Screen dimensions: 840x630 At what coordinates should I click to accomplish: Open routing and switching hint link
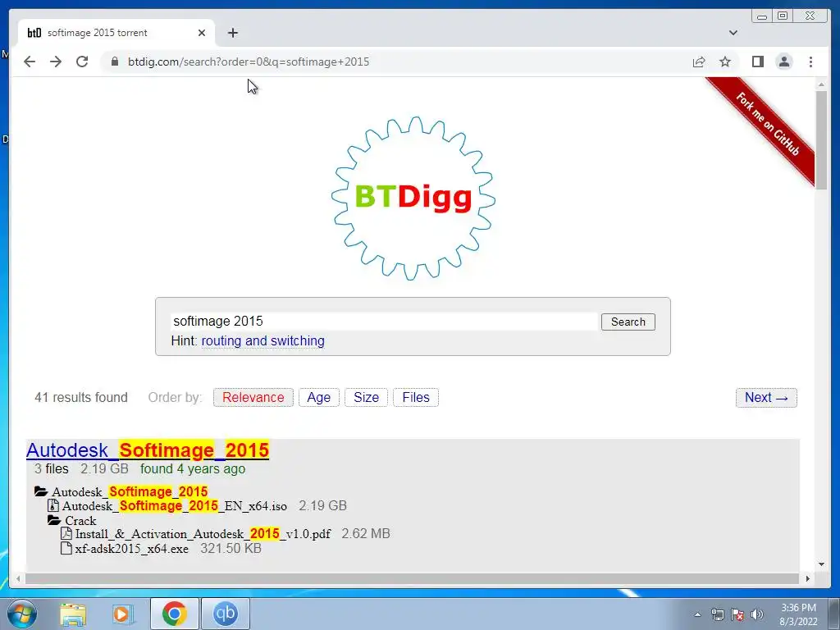[262, 340]
